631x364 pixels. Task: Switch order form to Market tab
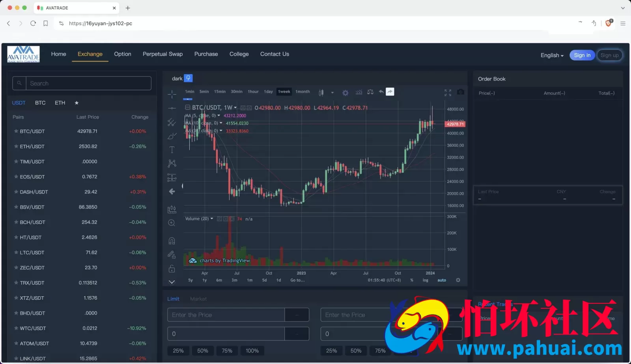(198, 299)
